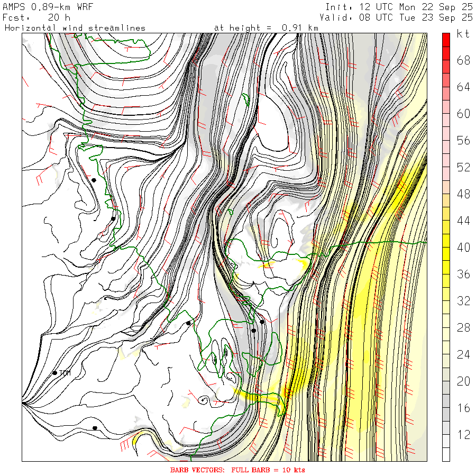Viewport: 476px width, 476px height.
Task: Select the 44 value on the color scale
Action: coord(463,221)
